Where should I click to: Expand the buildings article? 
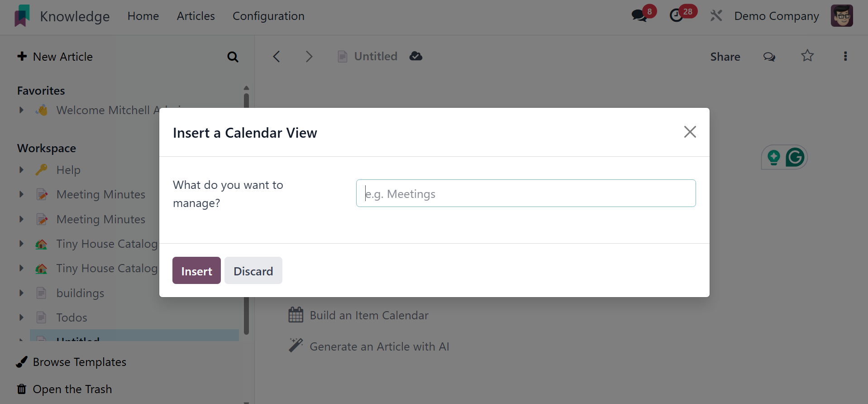pos(21,293)
